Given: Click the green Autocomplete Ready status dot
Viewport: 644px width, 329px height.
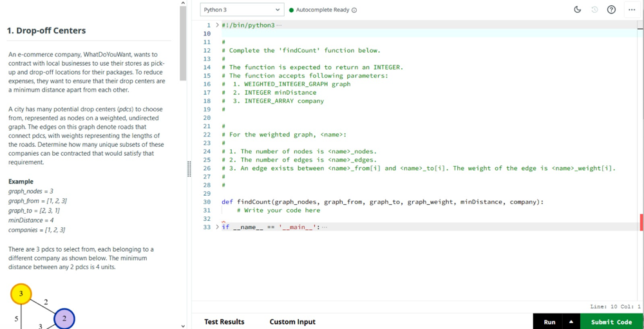Looking at the screenshot, I should [291, 10].
